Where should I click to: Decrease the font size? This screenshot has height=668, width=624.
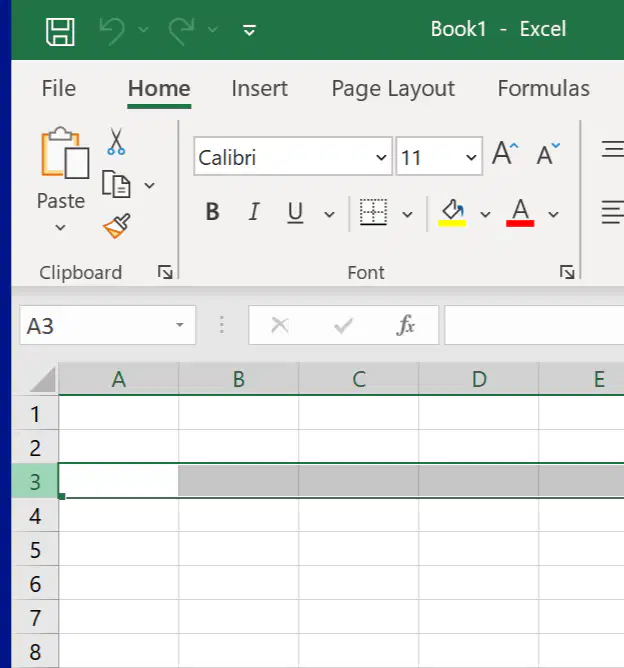(548, 153)
